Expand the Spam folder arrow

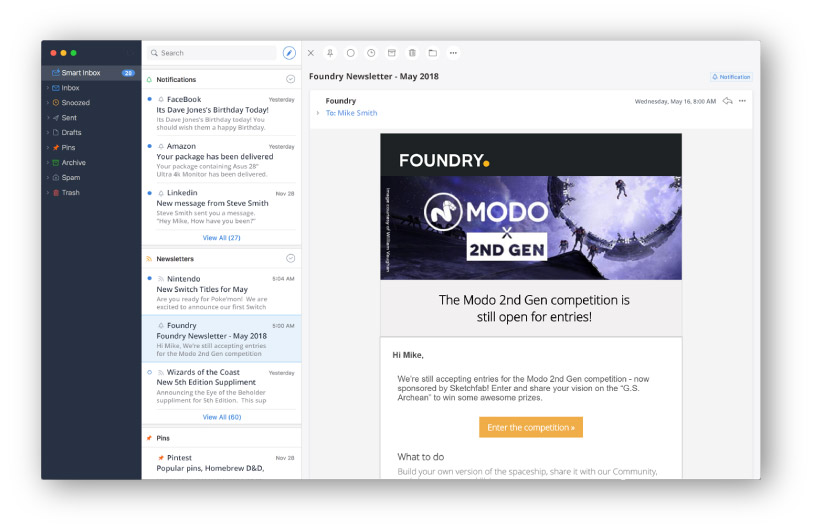point(47,178)
